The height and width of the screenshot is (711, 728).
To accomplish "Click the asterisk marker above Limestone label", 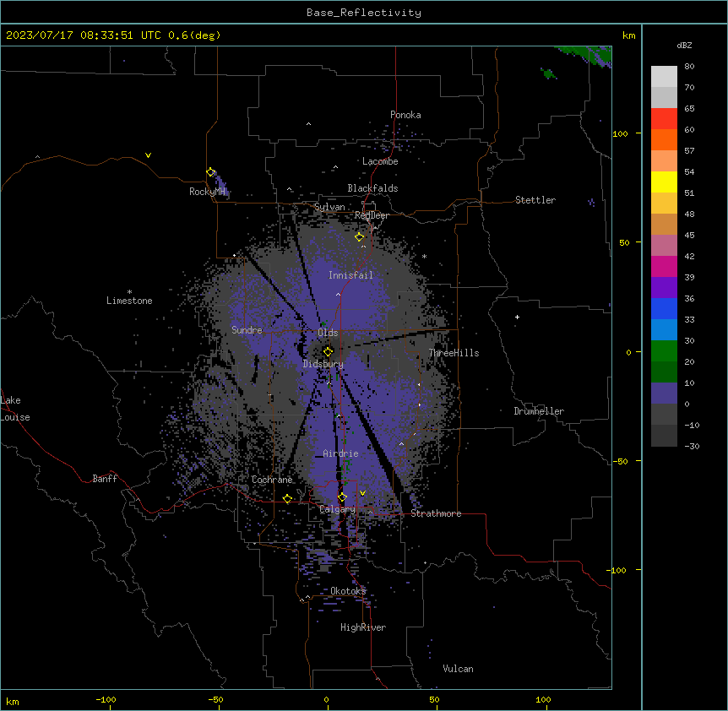I will click(129, 292).
